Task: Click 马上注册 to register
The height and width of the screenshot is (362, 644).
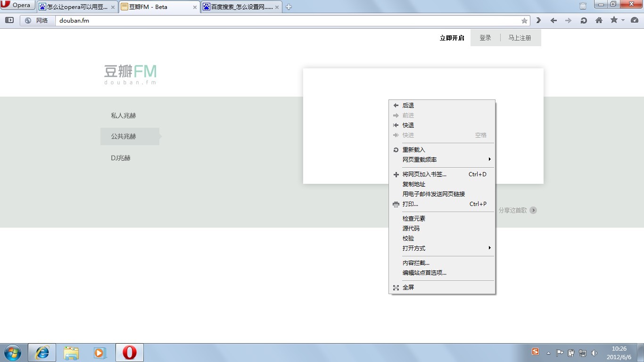Action: tap(520, 38)
